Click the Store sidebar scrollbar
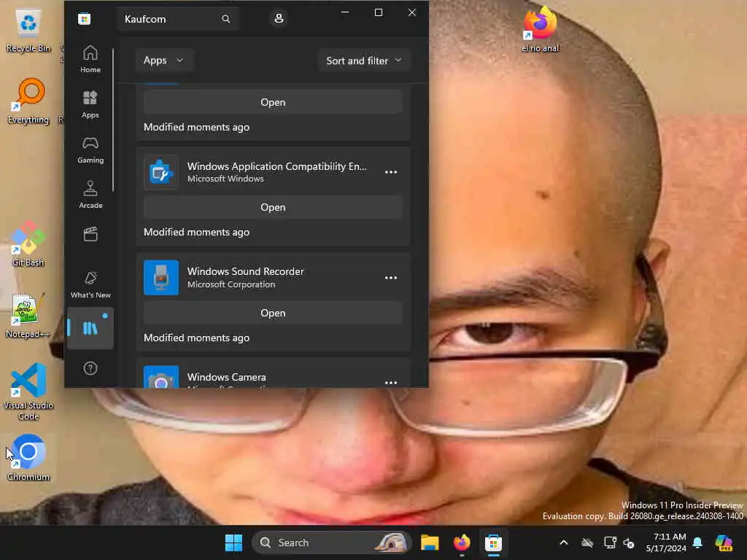The width and height of the screenshot is (747, 560). [113, 119]
